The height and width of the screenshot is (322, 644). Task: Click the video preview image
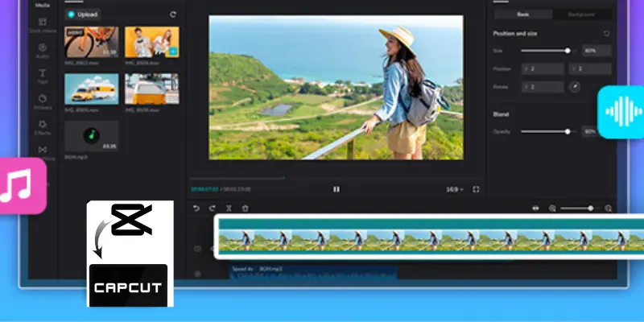[x=336, y=88]
